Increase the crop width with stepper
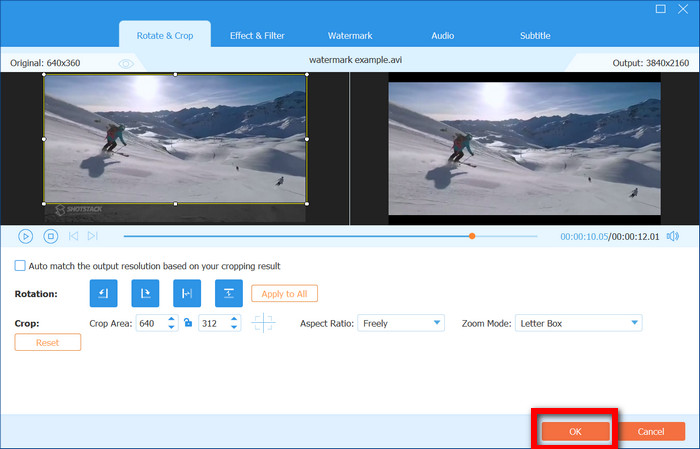Viewport: 700px width, 449px height. pos(172,319)
